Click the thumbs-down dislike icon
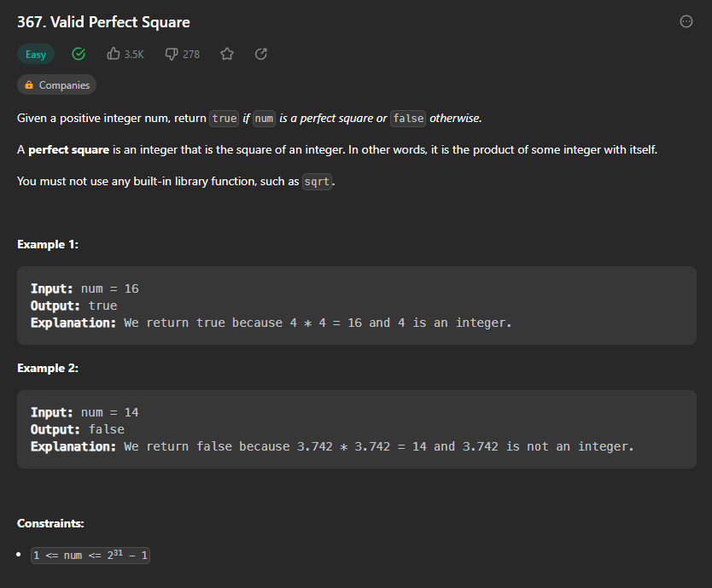 [x=171, y=55]
